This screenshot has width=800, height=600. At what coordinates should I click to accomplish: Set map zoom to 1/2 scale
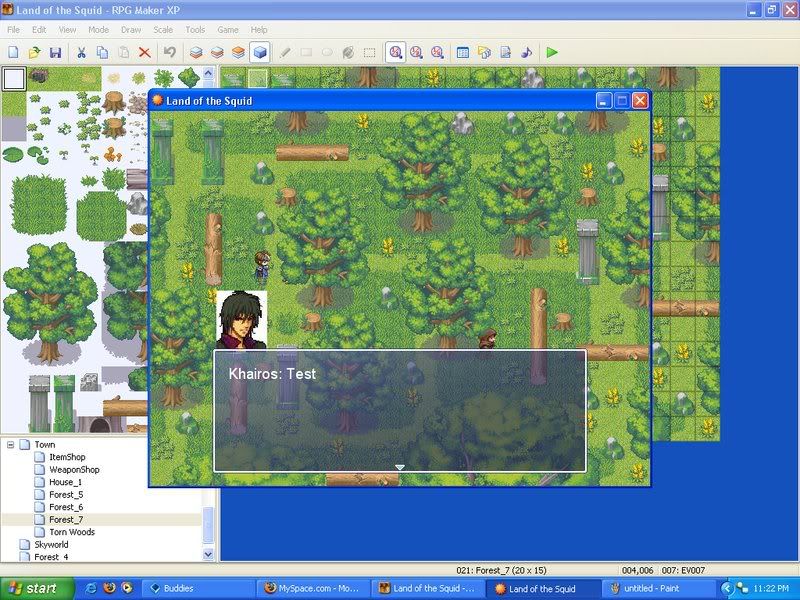416,52
